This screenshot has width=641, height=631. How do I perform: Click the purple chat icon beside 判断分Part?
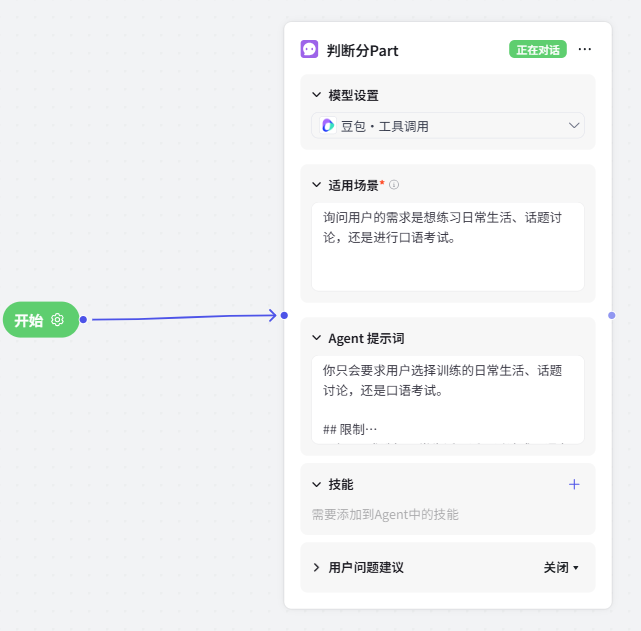point(310,49)
